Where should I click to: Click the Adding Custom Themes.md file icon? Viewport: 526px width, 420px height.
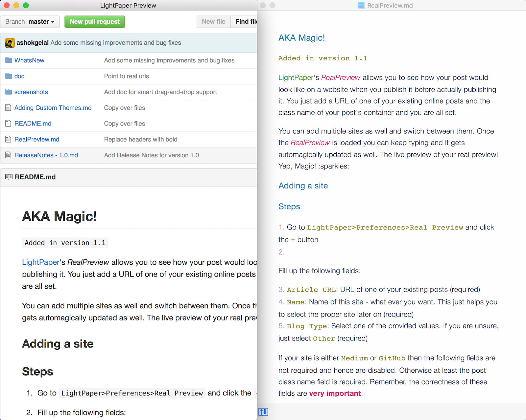pos(8,108)
